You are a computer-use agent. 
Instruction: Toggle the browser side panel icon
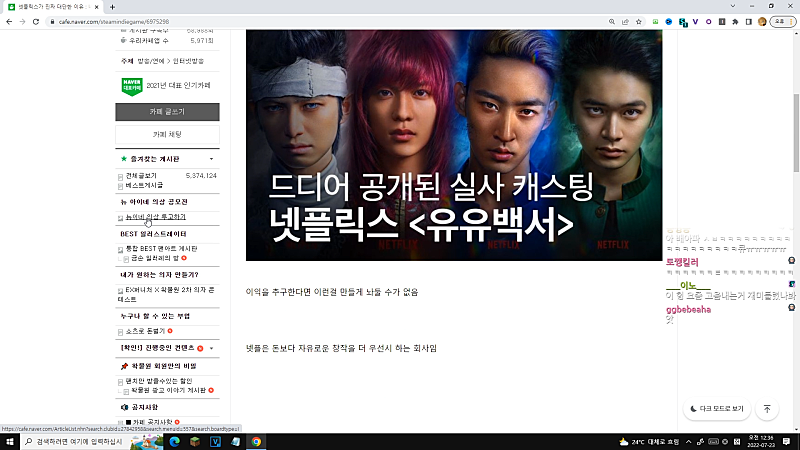click(748, 22)
